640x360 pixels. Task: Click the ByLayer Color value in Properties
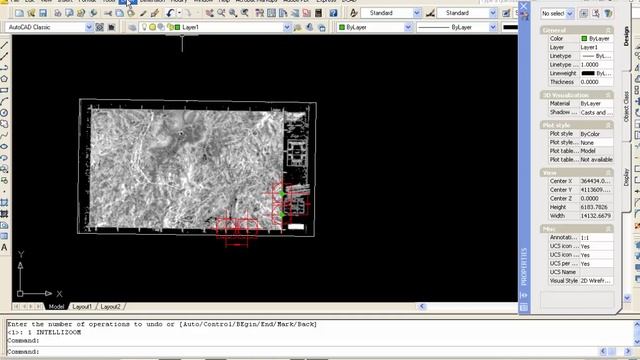(596, 38)
